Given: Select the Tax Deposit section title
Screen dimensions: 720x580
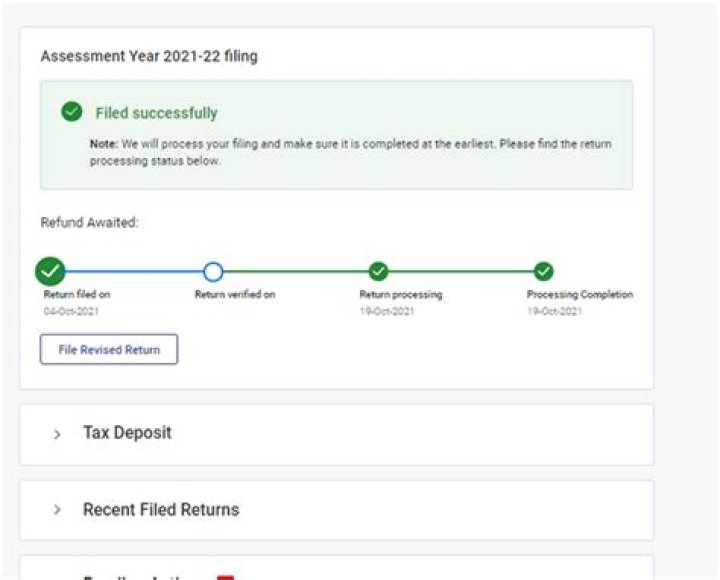Looking at the screenshot, I should [x=127, y=433].
